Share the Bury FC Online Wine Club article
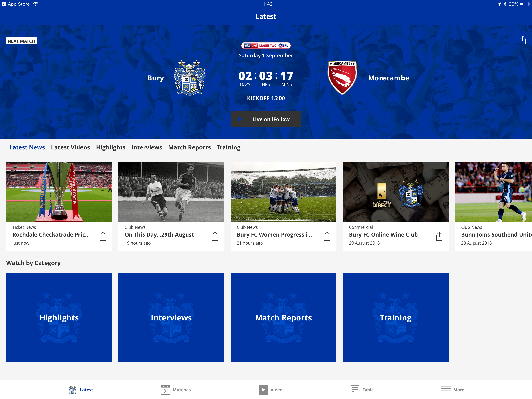 [x=439, y=236]
